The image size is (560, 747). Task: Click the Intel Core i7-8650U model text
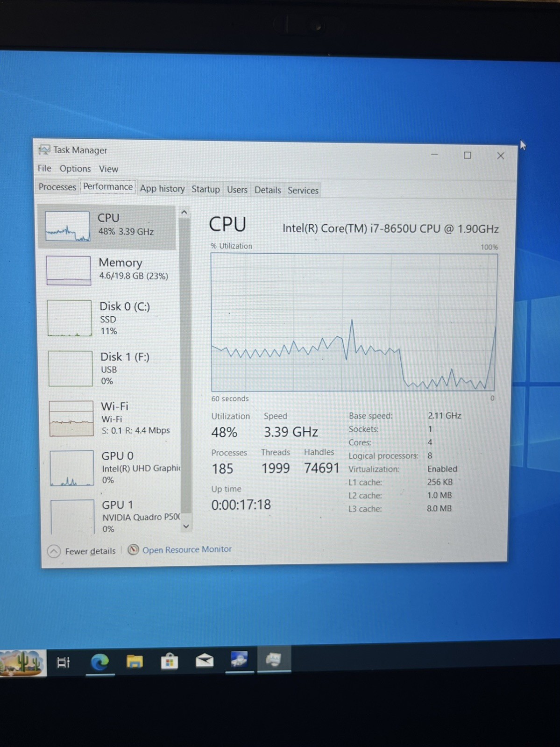coord(390,228)
